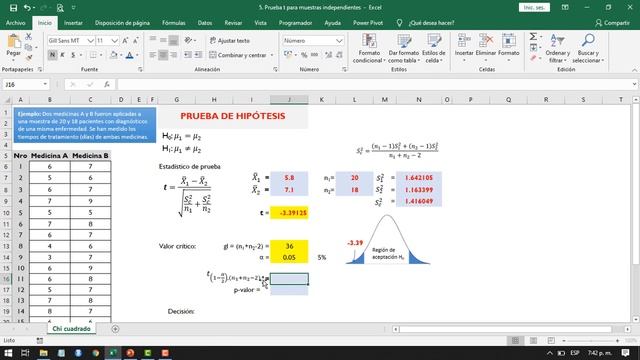Switch to the Datos ribbon tab
Viewport: 640px width, 360px height.
pyautogui.click(x=204, y=23)
